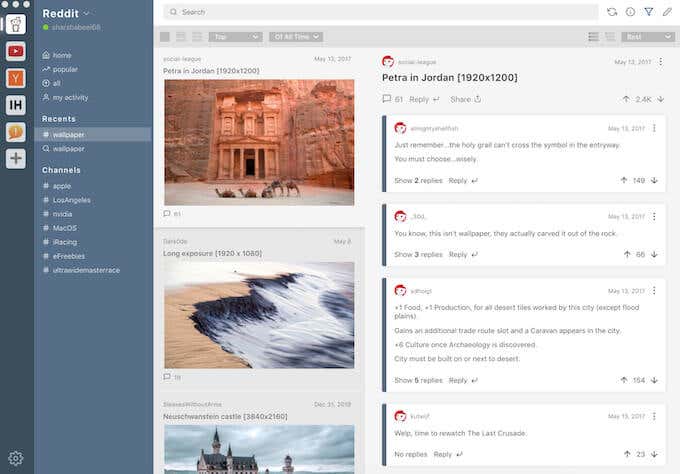The height and width of the screenshot is (474, 680).
Task: Open the Indie Hackers (IH) service
Action: coord(16,104)
